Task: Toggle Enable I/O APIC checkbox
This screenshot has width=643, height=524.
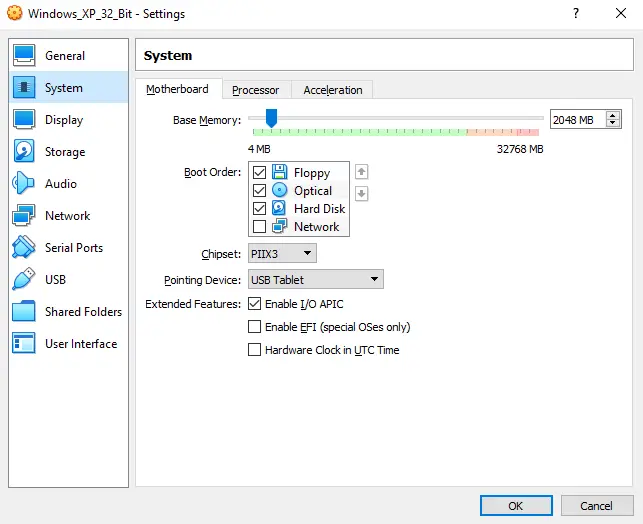Action: coord(254,304)
